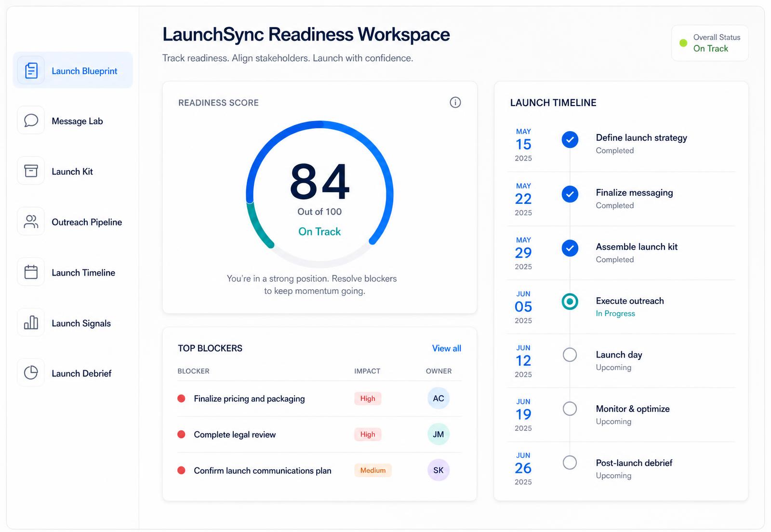771x532 pixels.
Task: Open the Launch Blueprint section
Action: pos(73,70)
